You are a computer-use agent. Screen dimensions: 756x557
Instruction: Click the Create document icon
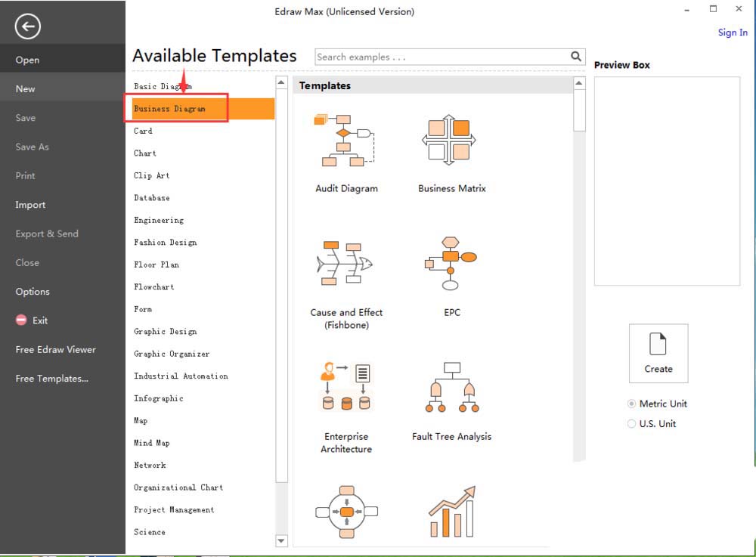tap(658, 353)
